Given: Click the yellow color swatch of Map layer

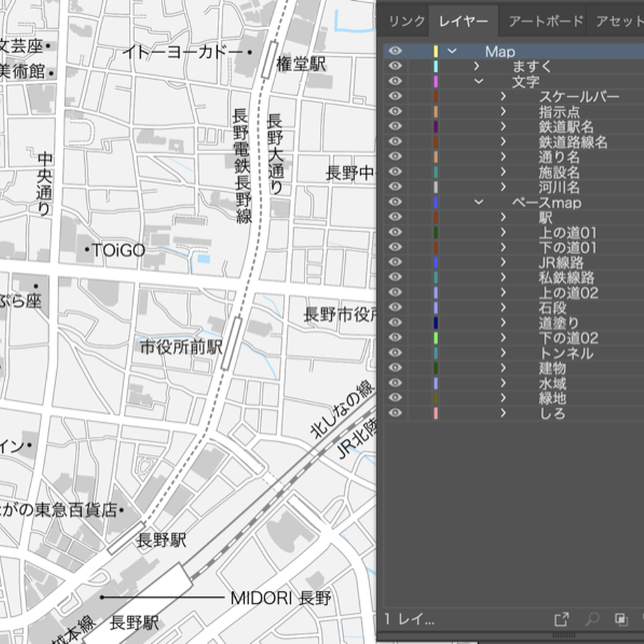Looking at the screenshot, I should (x=436, y=51).
